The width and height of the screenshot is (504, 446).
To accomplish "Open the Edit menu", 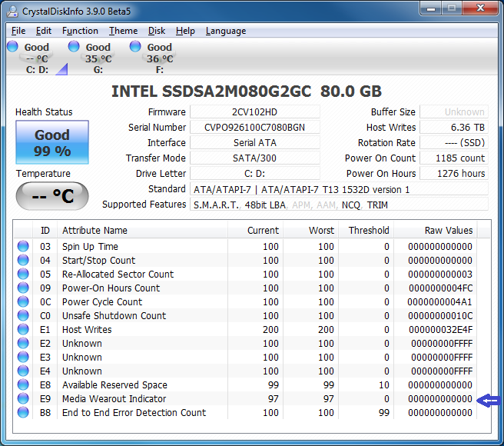I will tap(43, 31).
